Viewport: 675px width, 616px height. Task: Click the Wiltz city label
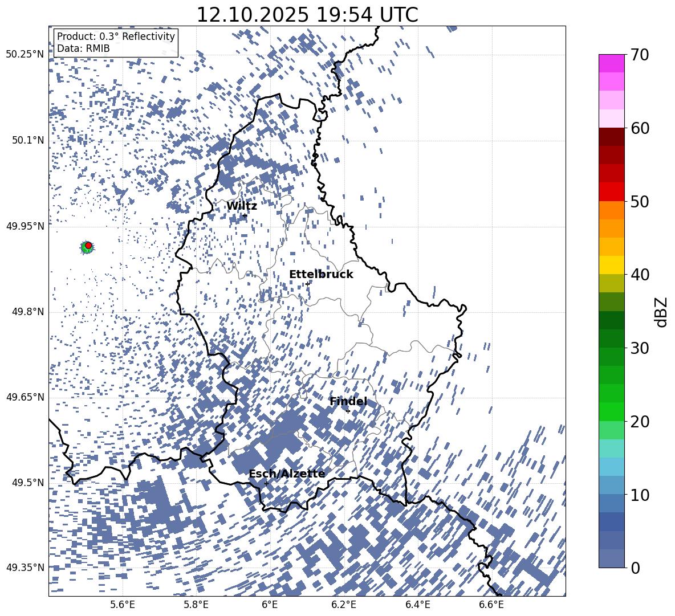(x=242, y=206)
